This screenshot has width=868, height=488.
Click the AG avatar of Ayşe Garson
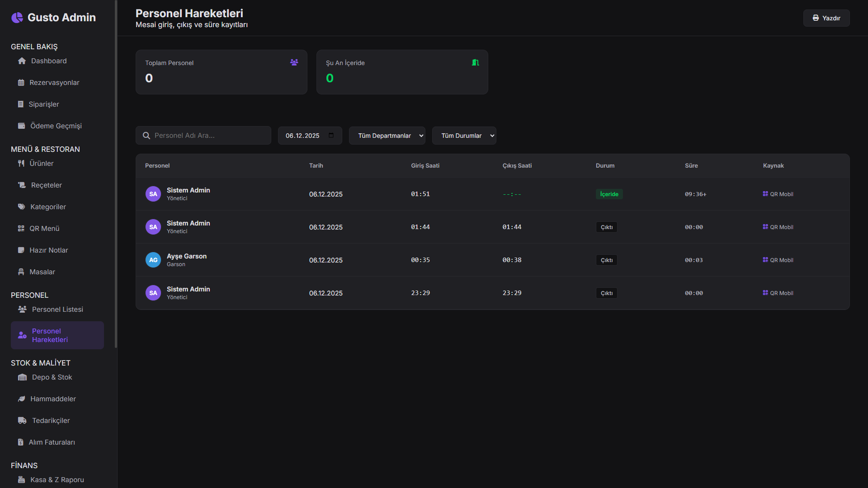[x=153, y=260]
